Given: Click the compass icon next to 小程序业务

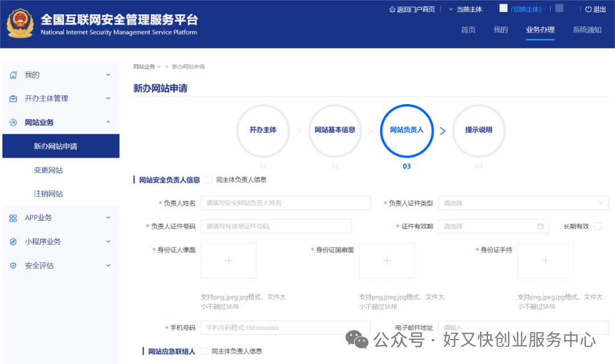Looking at the screenshot, I should pos(13,242).
